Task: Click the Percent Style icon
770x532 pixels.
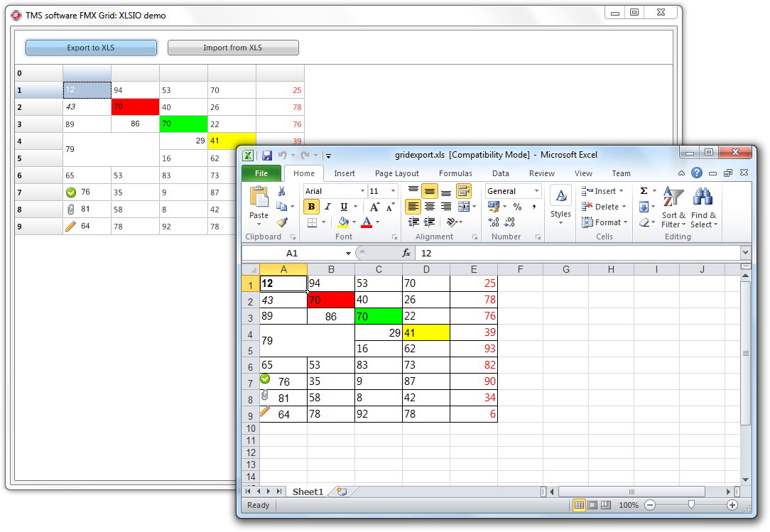Action: (x=518, y=207)
